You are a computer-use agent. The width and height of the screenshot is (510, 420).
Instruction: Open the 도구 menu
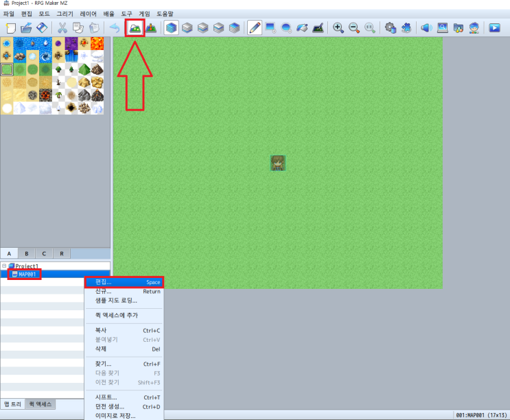point(126,14)
